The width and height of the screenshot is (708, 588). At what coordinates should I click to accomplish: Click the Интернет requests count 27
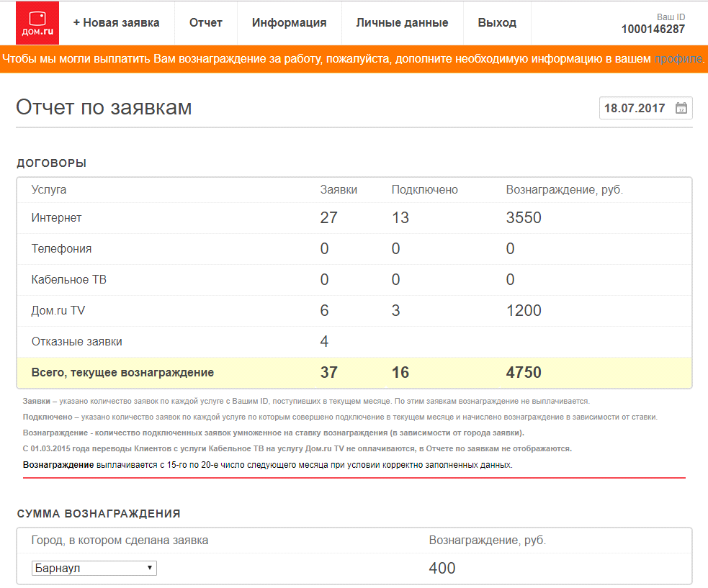pos(328,218)
